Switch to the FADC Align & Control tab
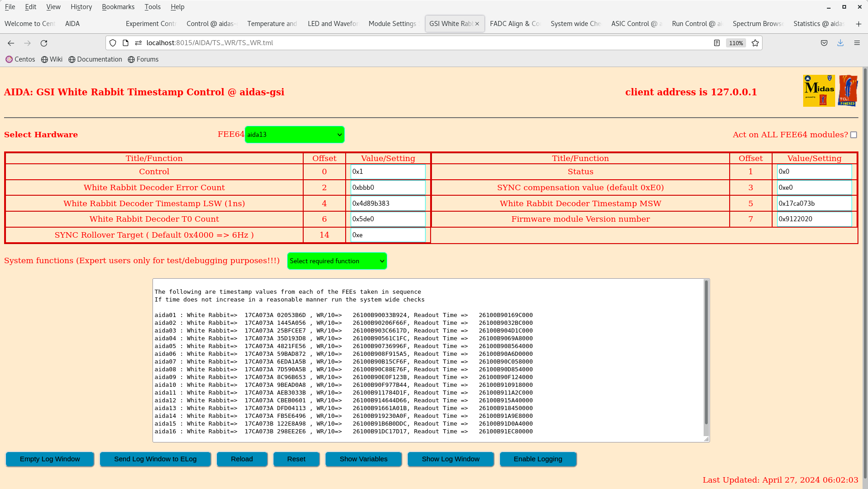Screen dimensions: 868x489 coord(515,24)
